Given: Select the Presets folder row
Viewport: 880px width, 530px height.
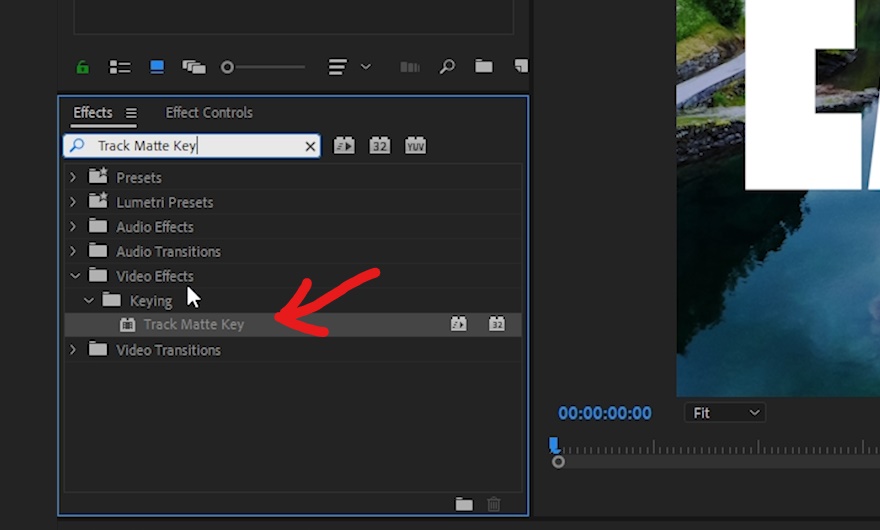Looking at the screenshot, I should (293, 177).
